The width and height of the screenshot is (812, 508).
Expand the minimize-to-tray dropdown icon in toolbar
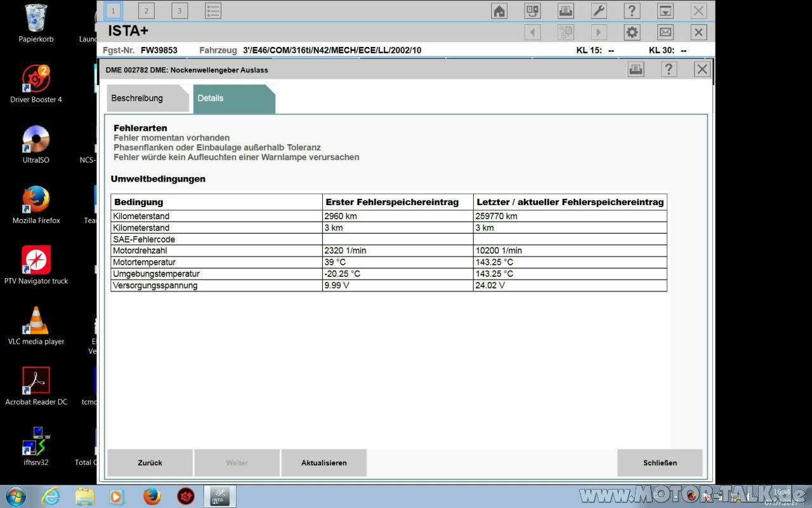[x=665, y=11]
